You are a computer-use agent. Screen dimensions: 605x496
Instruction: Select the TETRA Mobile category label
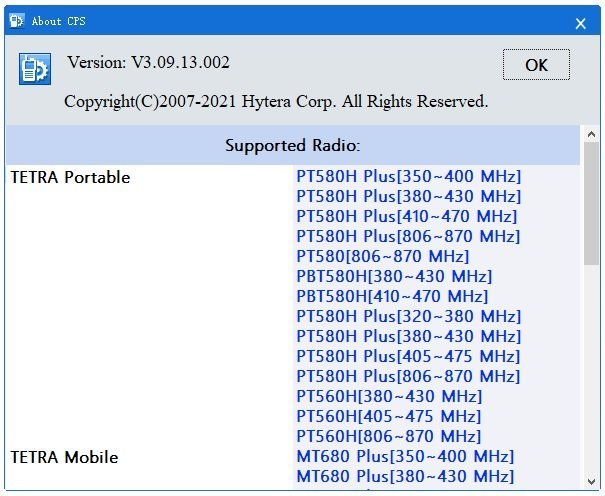pyautogui.click(x=64, y=457)
